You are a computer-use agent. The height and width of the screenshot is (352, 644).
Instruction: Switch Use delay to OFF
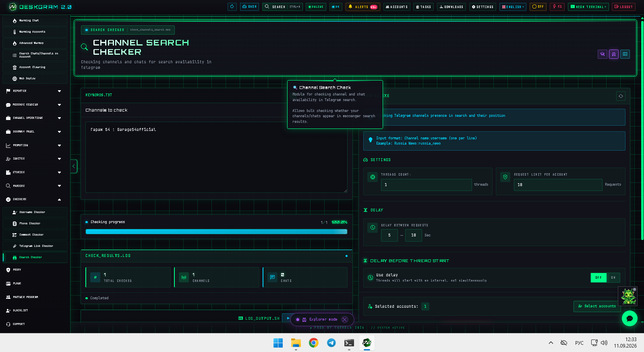point(598,277)
